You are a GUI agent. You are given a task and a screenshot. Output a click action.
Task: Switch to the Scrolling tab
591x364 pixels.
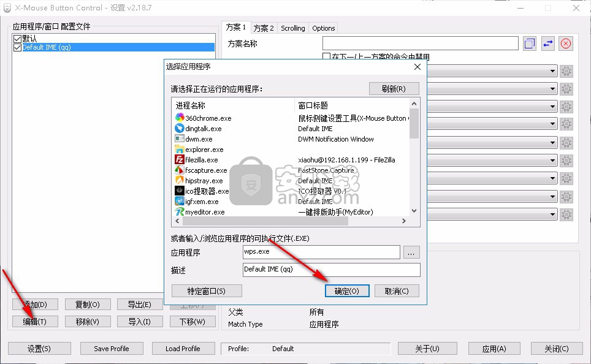292,28
